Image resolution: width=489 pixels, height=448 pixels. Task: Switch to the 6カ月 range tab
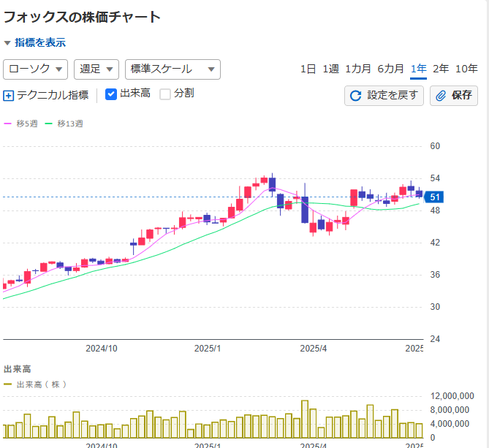click(x=390, y=69)
